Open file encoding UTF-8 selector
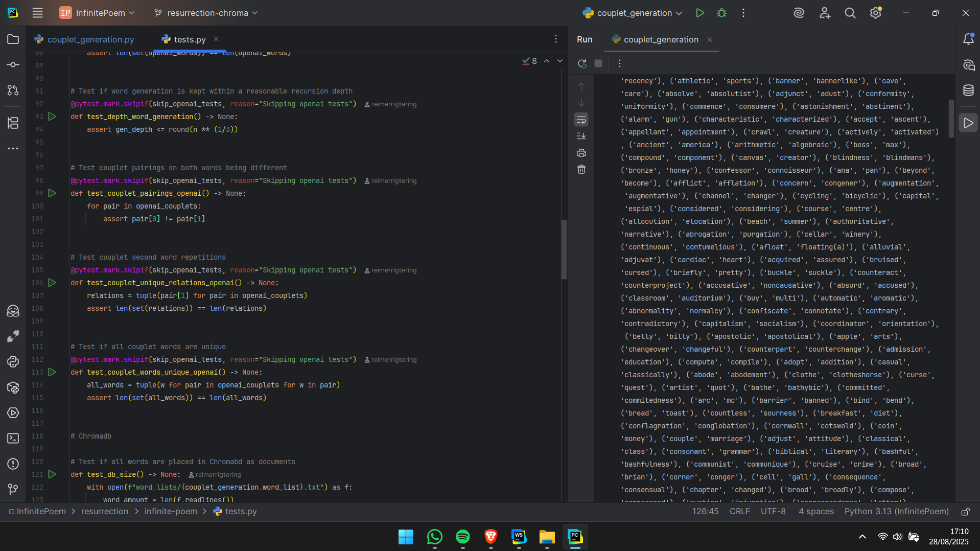980x551 pixels. coord(773,512)
